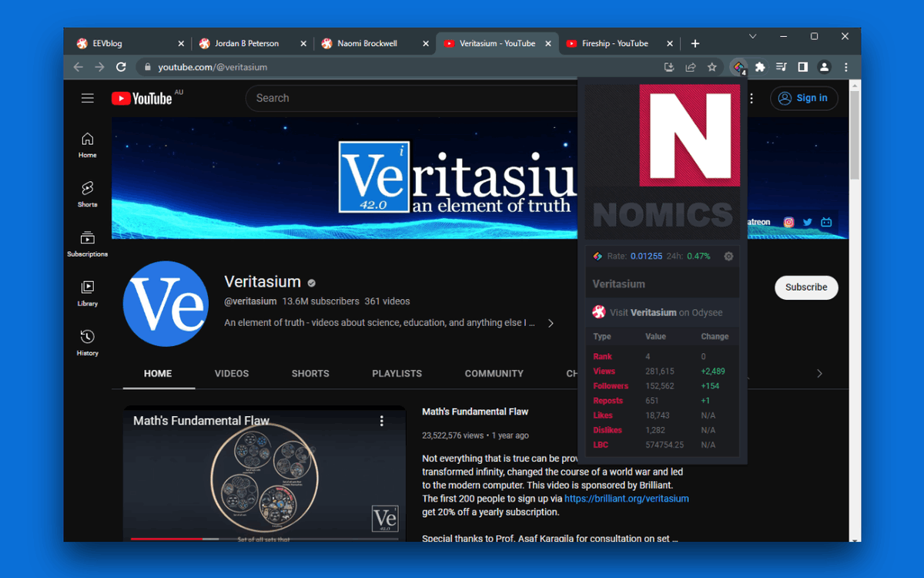Screen dimensions: 924x578
Task: Click the video progress bar
Action: [x=264, y=539]
